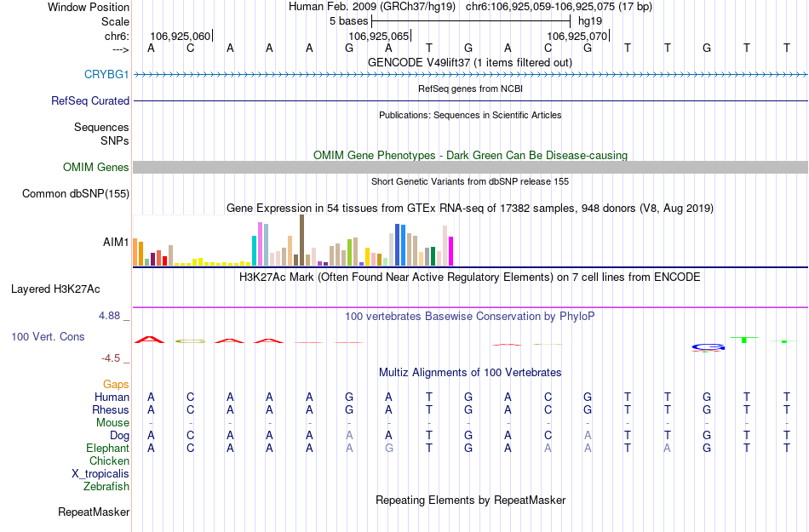Image resolution: width=809 pixels, height=532 pixels.
Task: Click the large red A conservation logo letter
Action: click(x=149, y=339)
